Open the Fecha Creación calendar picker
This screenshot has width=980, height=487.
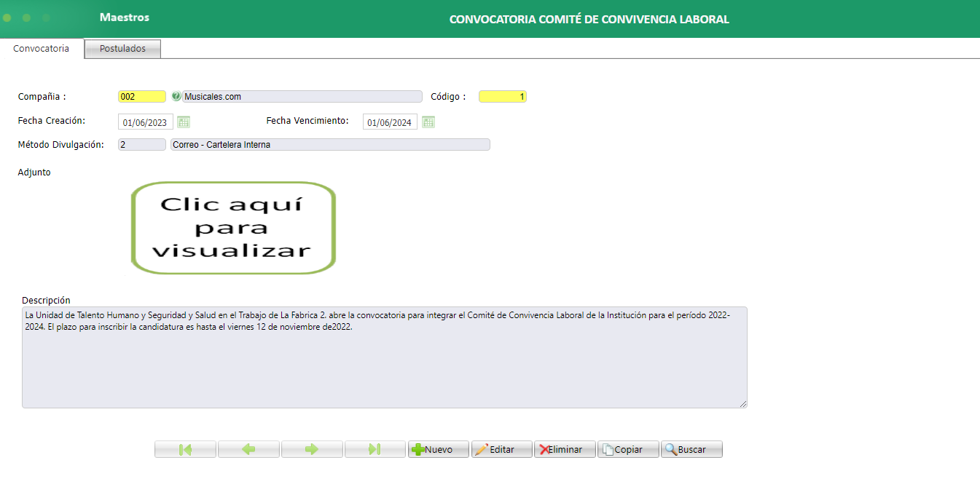pos(183,122)
